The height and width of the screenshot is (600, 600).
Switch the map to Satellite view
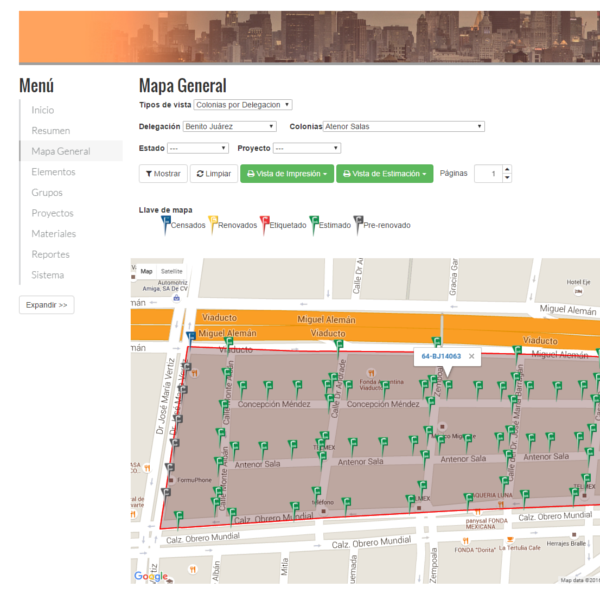point(172,271)
